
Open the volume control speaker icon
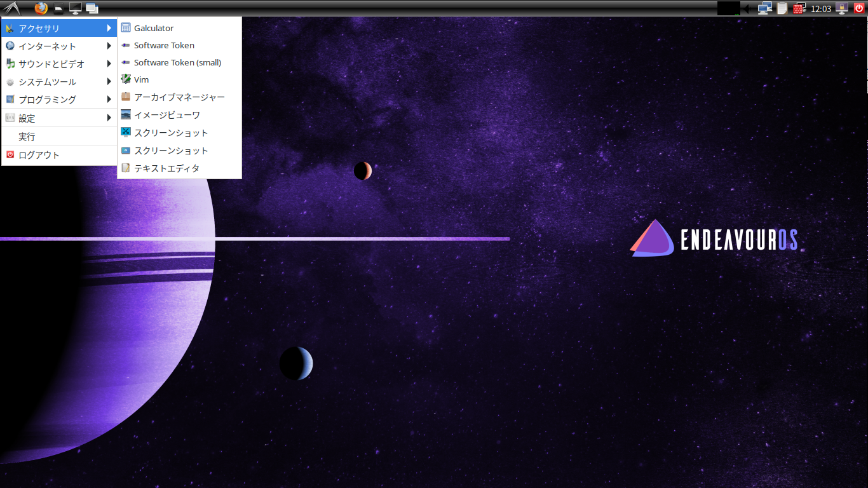click(747, 8)
